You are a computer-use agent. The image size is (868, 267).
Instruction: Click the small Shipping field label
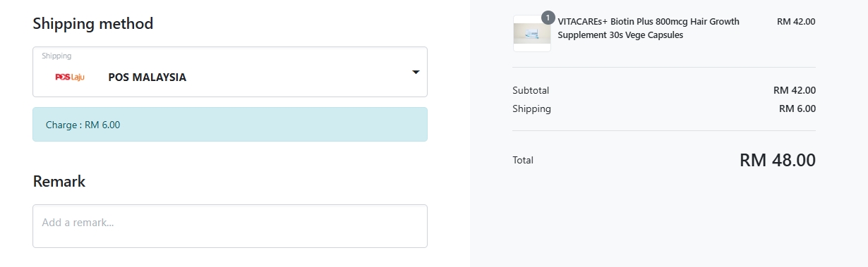tap(56, 56)
